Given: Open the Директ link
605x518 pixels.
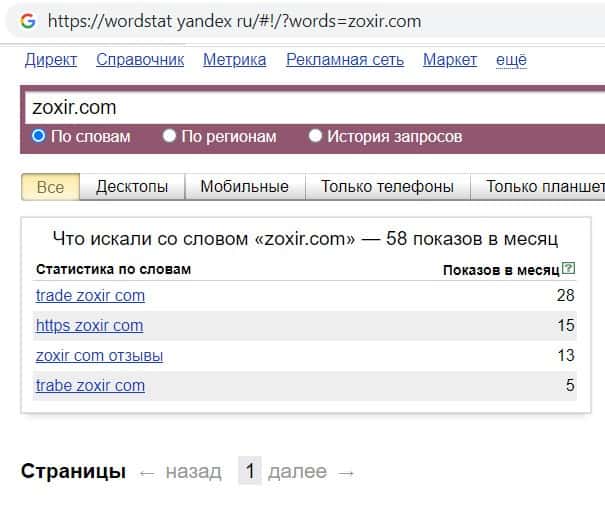Looking at the screenshot, I should (x=51, y=60).
